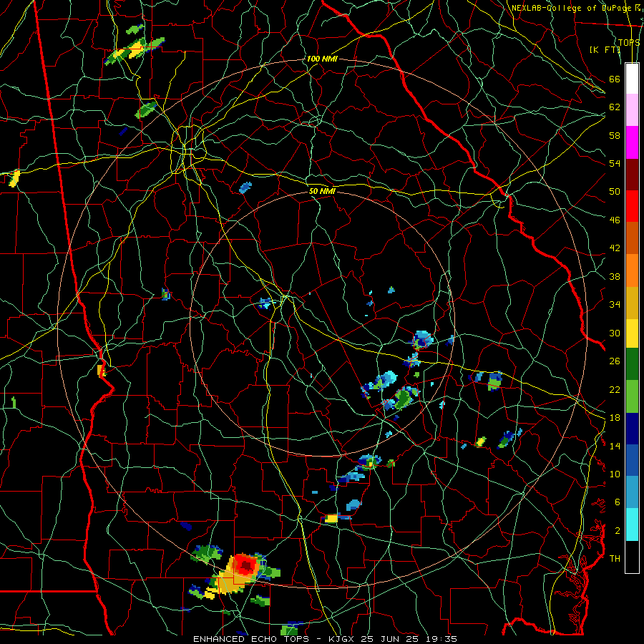The image size is (644, 644).
Task: Click the '22' legend value
Action: coord(615,389)
